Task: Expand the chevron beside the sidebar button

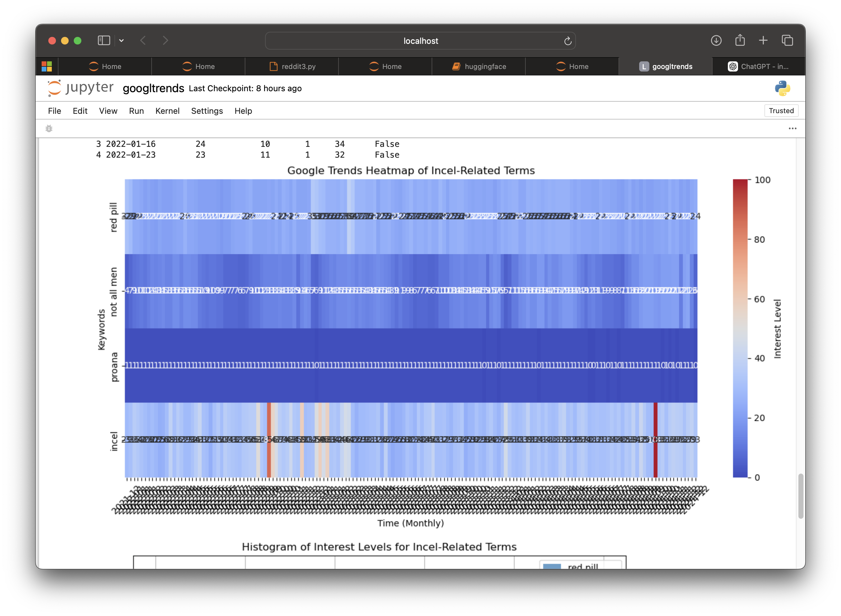Action: 121,41
